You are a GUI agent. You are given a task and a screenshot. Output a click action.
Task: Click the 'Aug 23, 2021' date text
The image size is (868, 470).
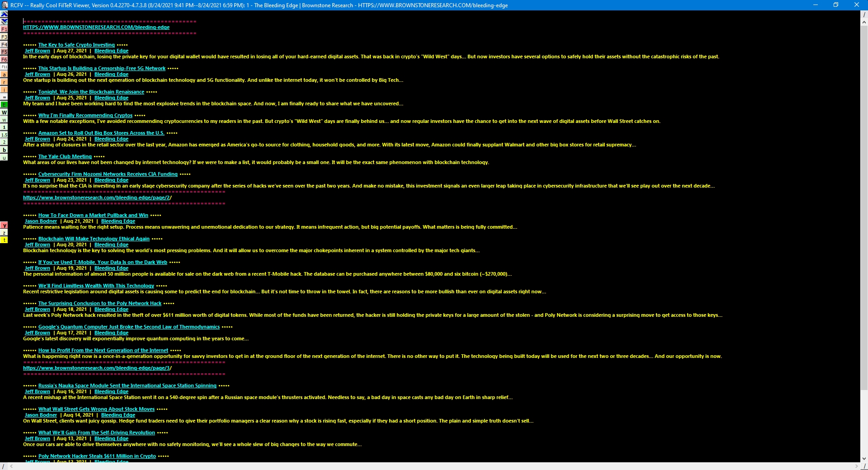tap(71, 180)
